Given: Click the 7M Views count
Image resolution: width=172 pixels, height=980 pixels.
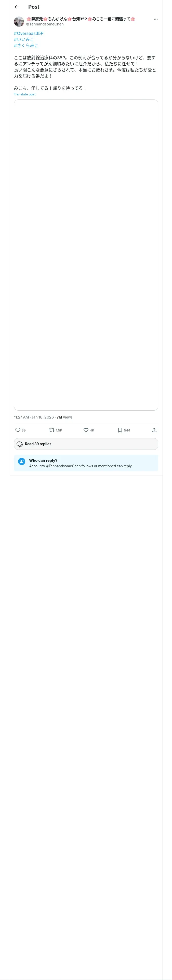Looking at the screenshot, I should pyautogui.click(x=64, y=417).
